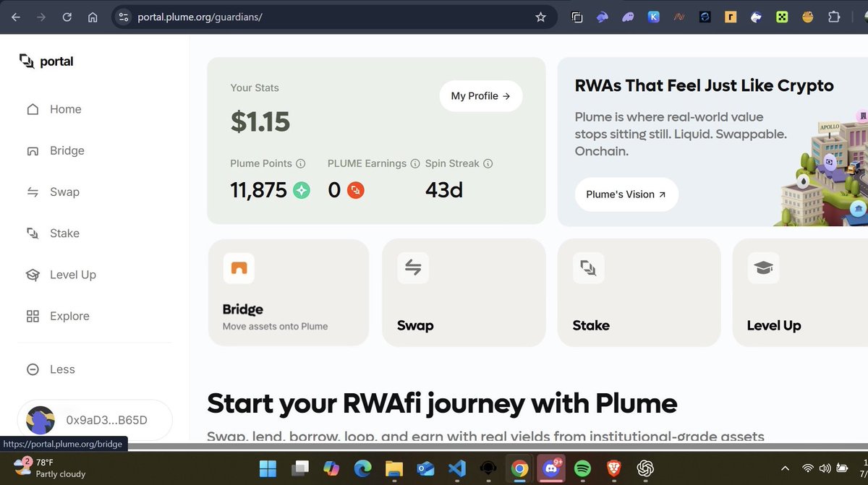Image resolution: width=868 pixels, height=485 pixels.
Task: Open the Windows Start menu
Action: [x=268, y=468]
